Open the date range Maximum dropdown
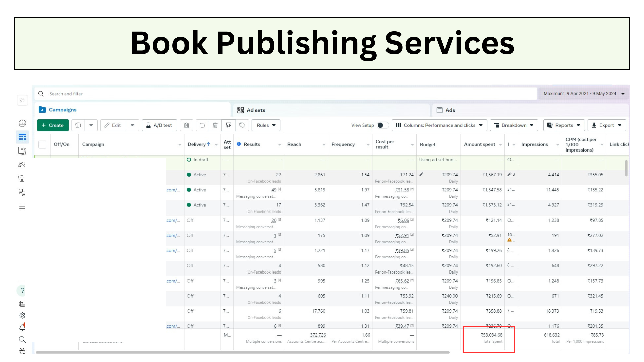 (x=584, y=94)
